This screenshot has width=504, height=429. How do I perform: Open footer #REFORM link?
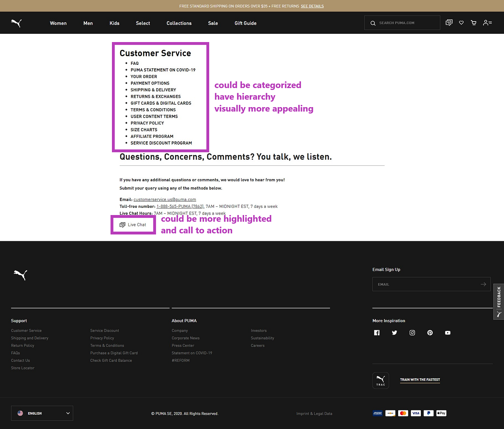181,360
